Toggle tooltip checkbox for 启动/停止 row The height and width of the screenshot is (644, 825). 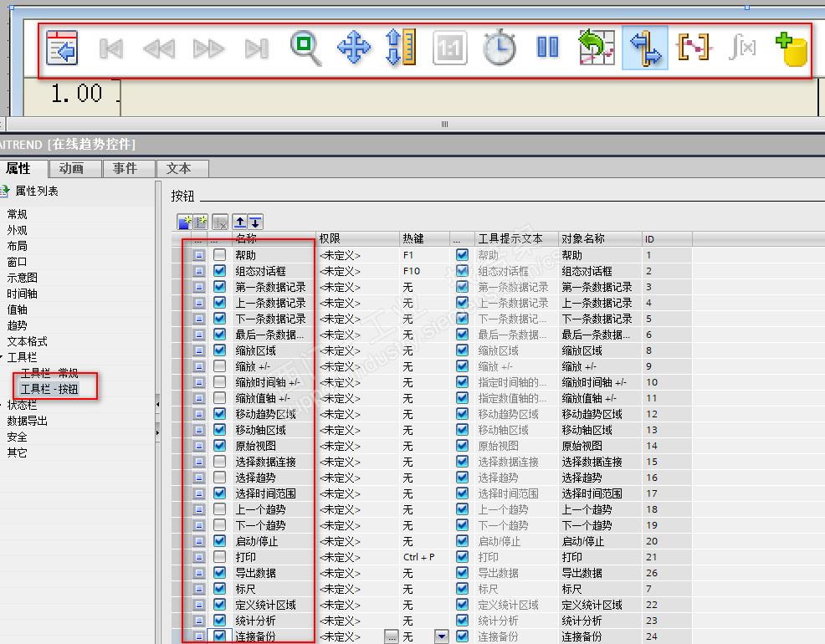pyautogui.click(x=462, y=541)
